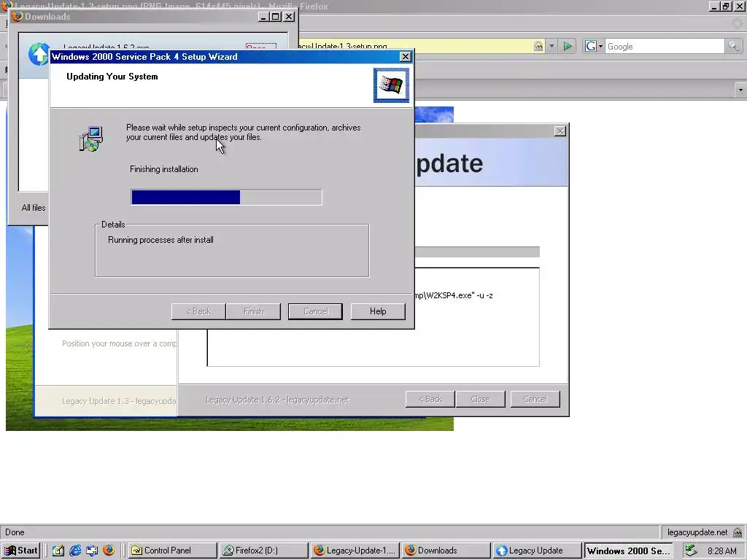This screenshot has height=560, width=747.
Task: Focus the Google search box in Firefox
Action: pyautogui.click(x=665, y=47)
